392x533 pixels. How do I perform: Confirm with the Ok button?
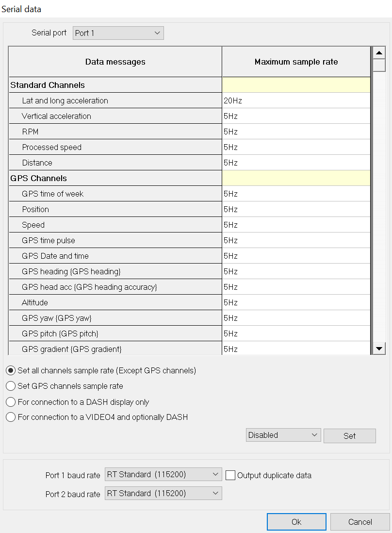[x=296, y=522]
